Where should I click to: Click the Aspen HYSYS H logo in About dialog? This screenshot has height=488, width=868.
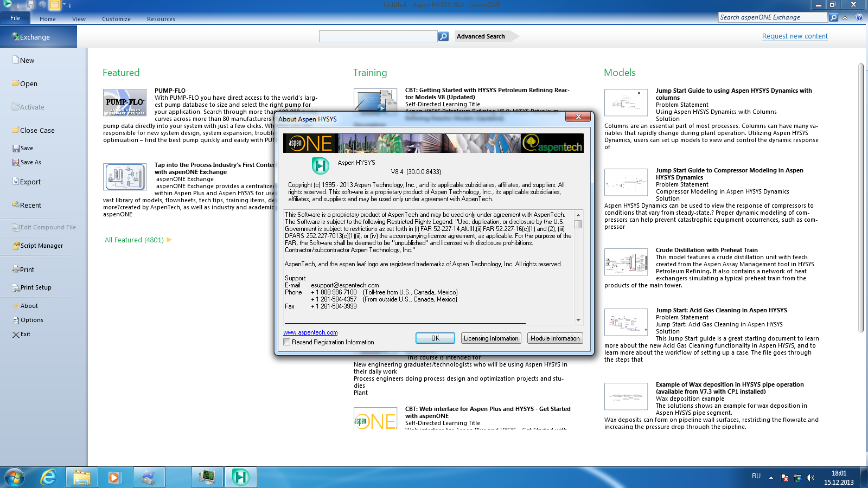coord(320,165)
